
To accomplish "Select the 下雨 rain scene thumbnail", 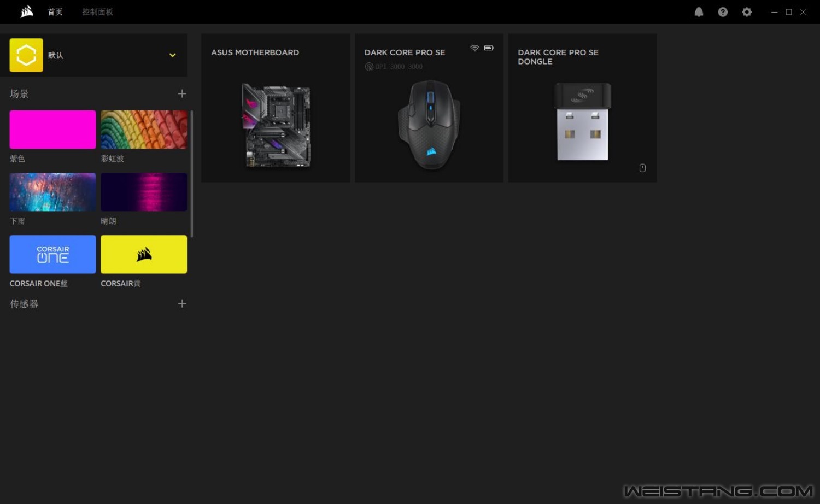I will point(52,192).
